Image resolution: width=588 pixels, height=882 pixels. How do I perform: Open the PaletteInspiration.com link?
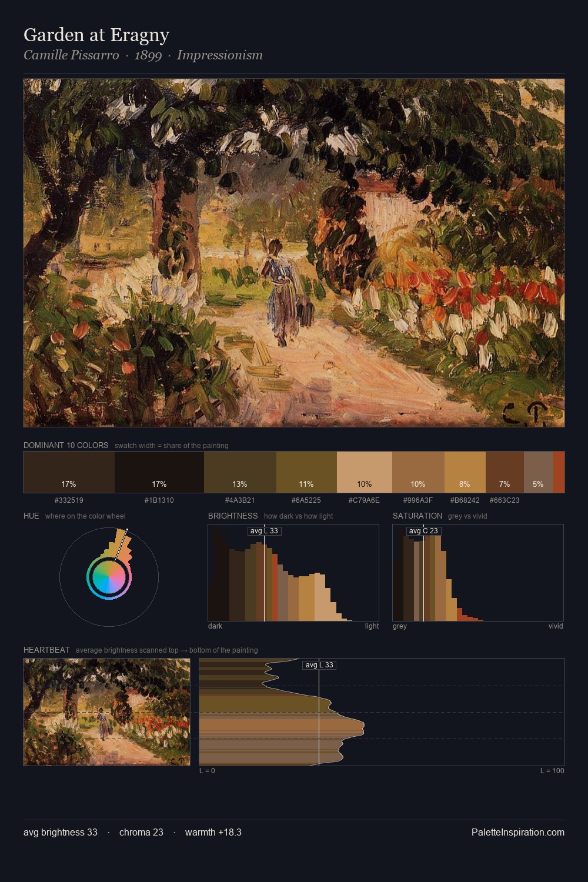[x=518, y=832]
